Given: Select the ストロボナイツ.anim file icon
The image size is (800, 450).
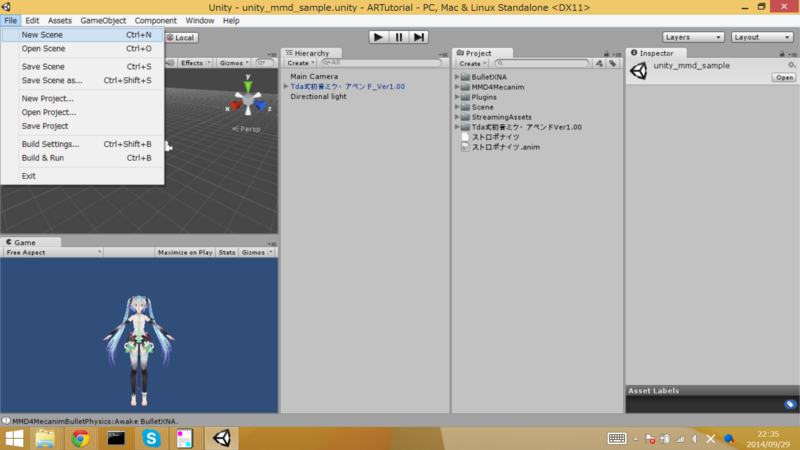Looking at the screenshot, I should pos(465,147).
